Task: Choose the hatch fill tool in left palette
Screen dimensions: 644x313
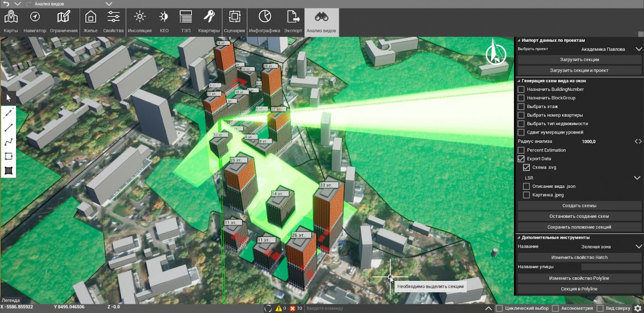Action: click(x=9, y=170)
